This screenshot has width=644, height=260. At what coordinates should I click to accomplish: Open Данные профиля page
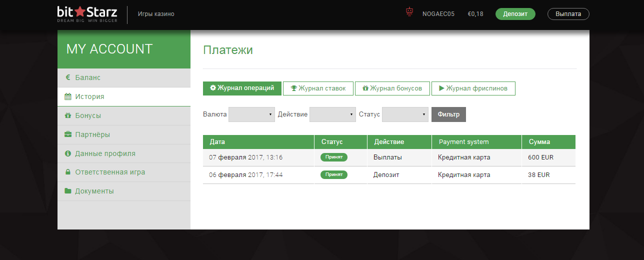(x=124, y=153)
